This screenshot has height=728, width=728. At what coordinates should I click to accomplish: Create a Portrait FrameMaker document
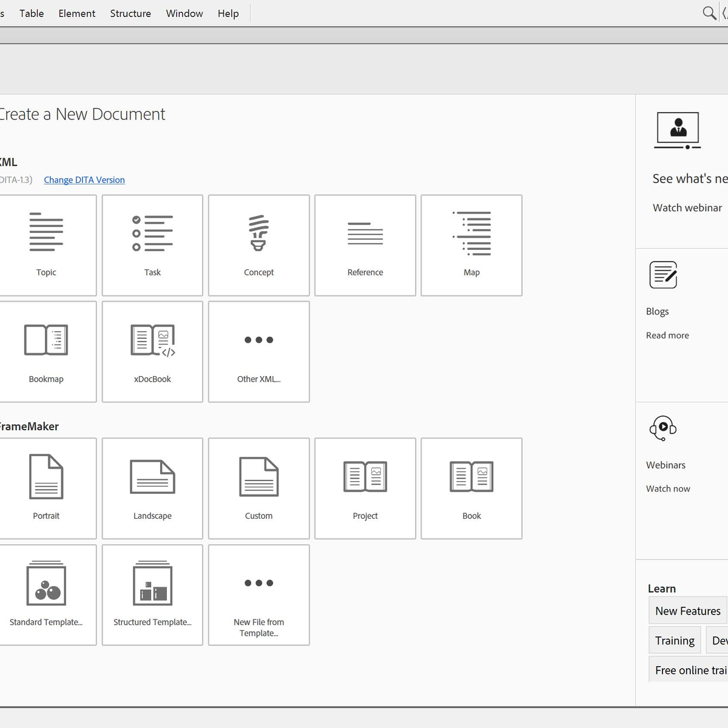[46, 488]
